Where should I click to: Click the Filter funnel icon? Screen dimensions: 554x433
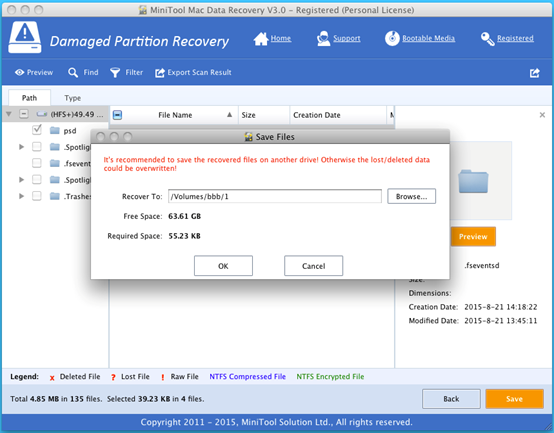click(115, 73)
